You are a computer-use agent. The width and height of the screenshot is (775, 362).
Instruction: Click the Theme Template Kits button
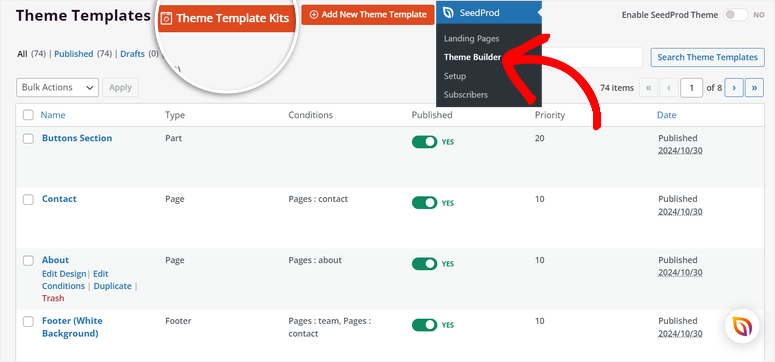pyautogui.click(x=226, y=18)
